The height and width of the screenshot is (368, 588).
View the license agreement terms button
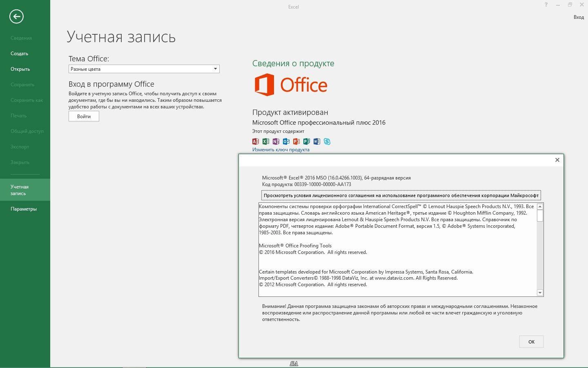[401, 195]
